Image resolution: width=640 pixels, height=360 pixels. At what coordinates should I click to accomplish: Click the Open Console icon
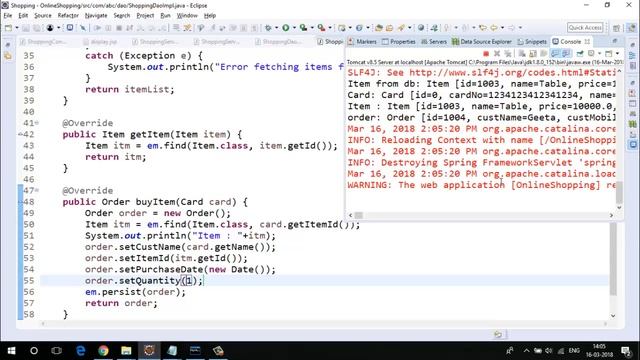(x=609, y=53)
